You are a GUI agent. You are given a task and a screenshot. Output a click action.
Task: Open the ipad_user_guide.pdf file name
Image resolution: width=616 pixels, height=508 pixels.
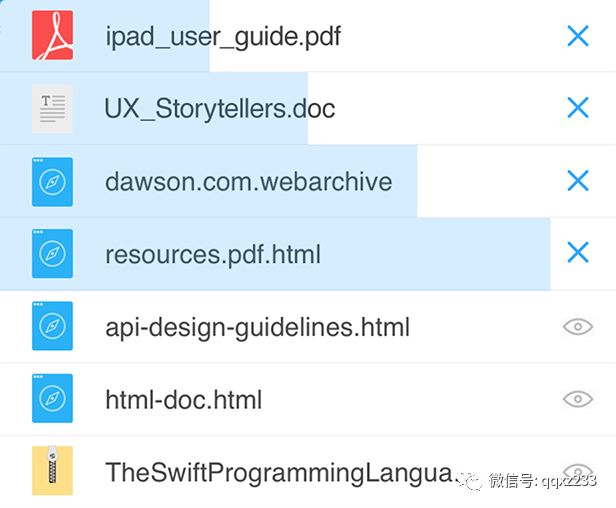point(223,38)
